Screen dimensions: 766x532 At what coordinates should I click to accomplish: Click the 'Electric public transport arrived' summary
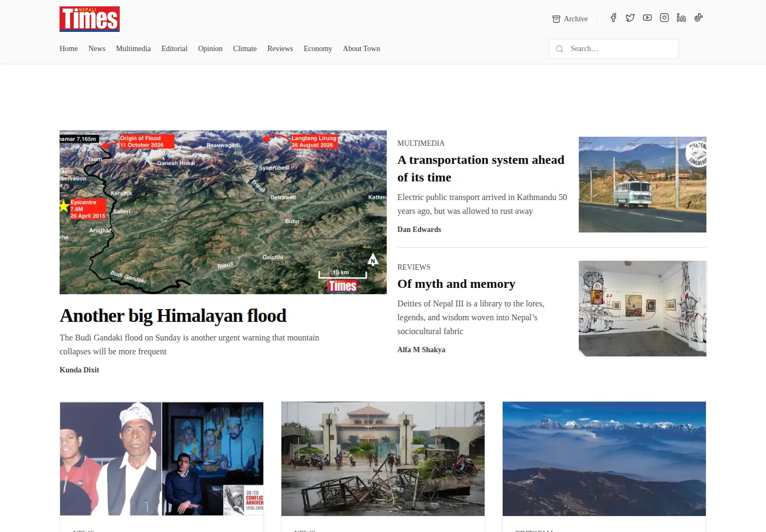482,204
